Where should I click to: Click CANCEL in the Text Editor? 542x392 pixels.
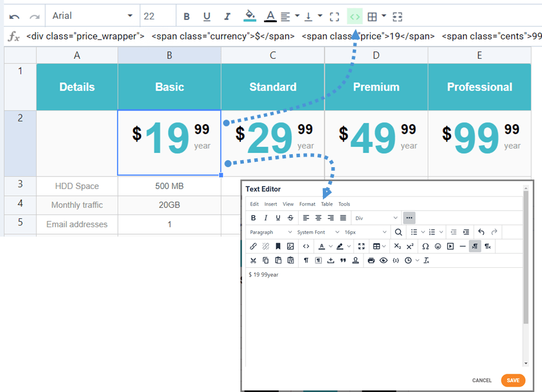(x=481, y=381)
